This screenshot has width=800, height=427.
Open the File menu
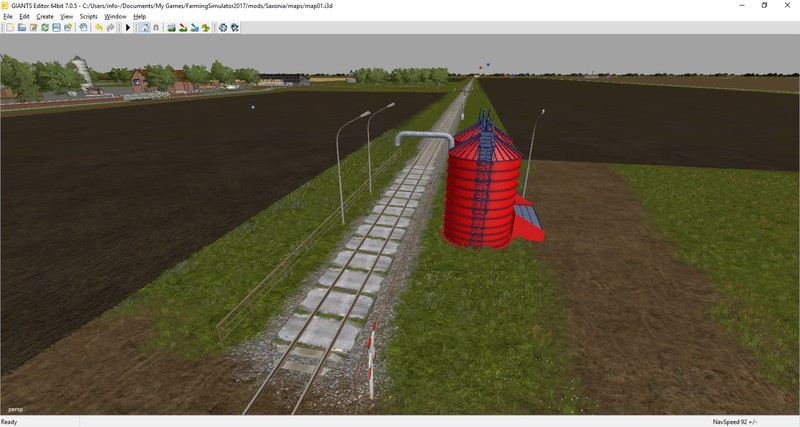pyautogui.click(x=8, y=16)
